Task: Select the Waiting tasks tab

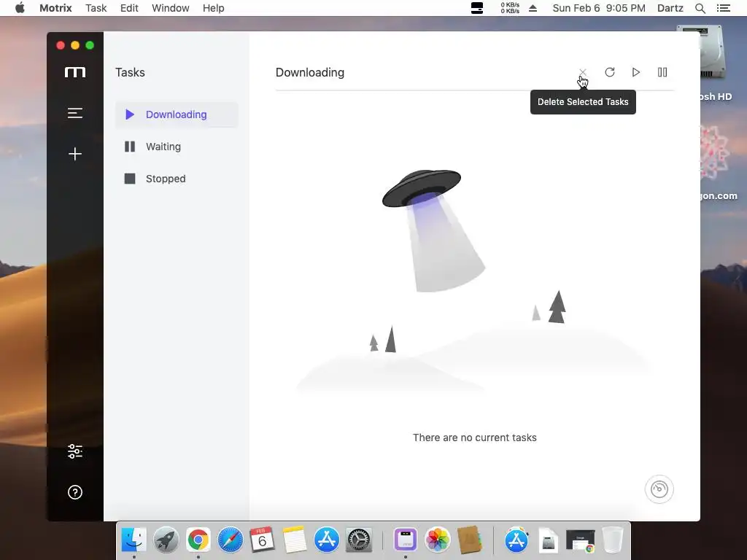Action: point(177,147)
